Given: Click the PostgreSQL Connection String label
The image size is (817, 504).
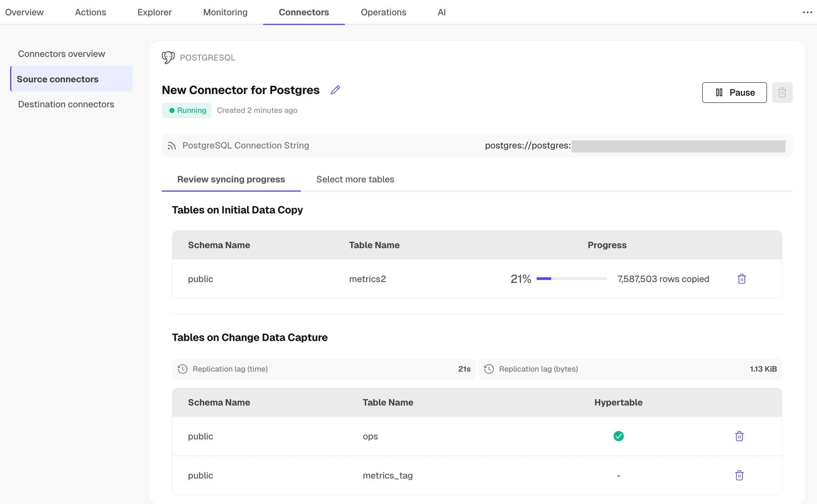Looking at the screenshot, I should point(246,145).
